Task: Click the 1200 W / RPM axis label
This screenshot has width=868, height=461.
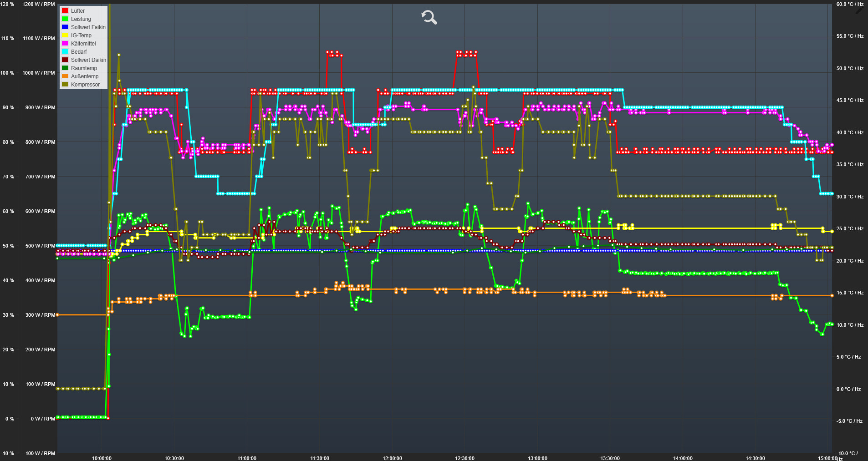Action: tap(39, 4)
